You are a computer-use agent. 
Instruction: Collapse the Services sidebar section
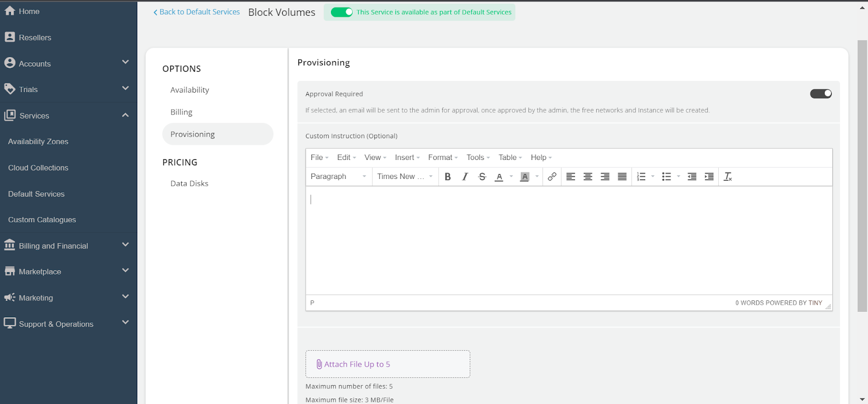pos(125,115)
